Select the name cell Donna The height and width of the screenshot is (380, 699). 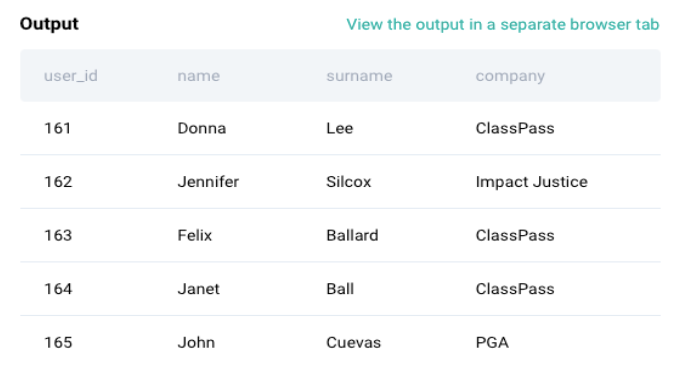(x=202, y=128)
